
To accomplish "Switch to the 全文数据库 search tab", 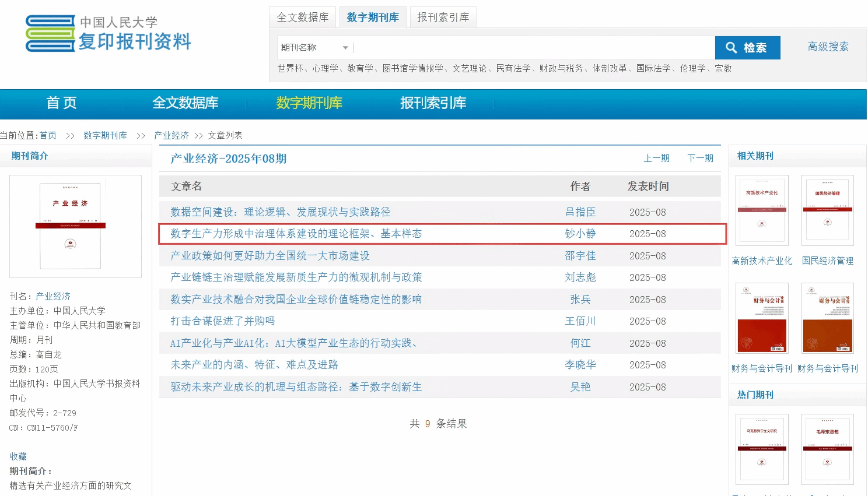I will click(x=302, y=17).
